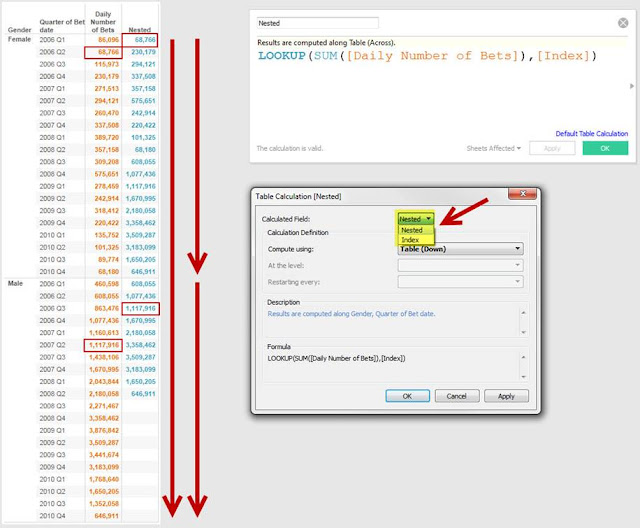The width and height of the screenshot is (640, 528).
Task: Click the bets value 89,774
Action: pos(108,260)
